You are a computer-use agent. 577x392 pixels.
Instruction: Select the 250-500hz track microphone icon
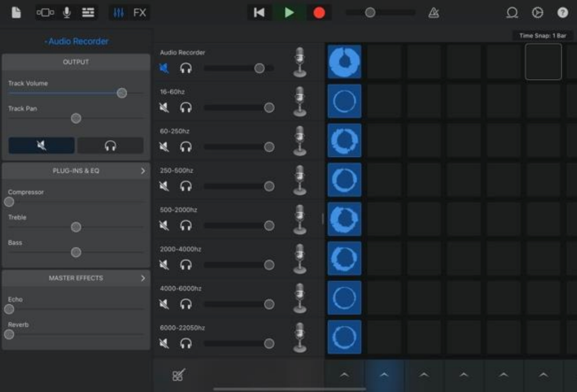300,180
